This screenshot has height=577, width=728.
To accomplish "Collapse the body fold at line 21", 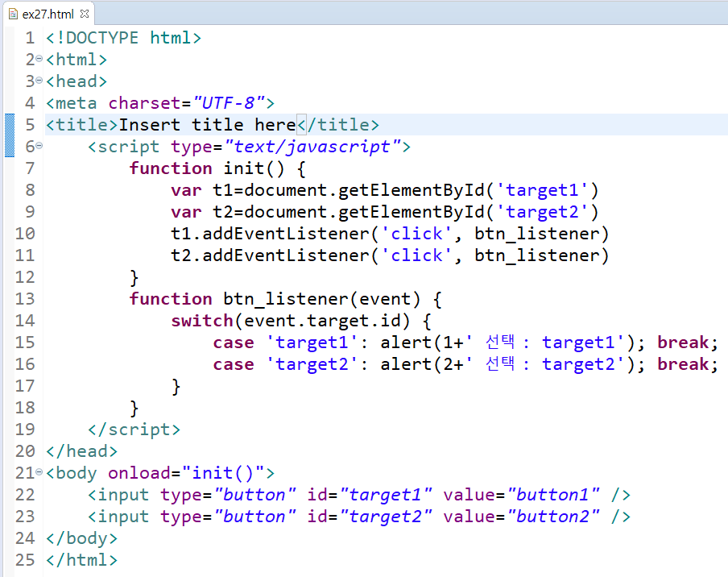I will click(39, 472).
